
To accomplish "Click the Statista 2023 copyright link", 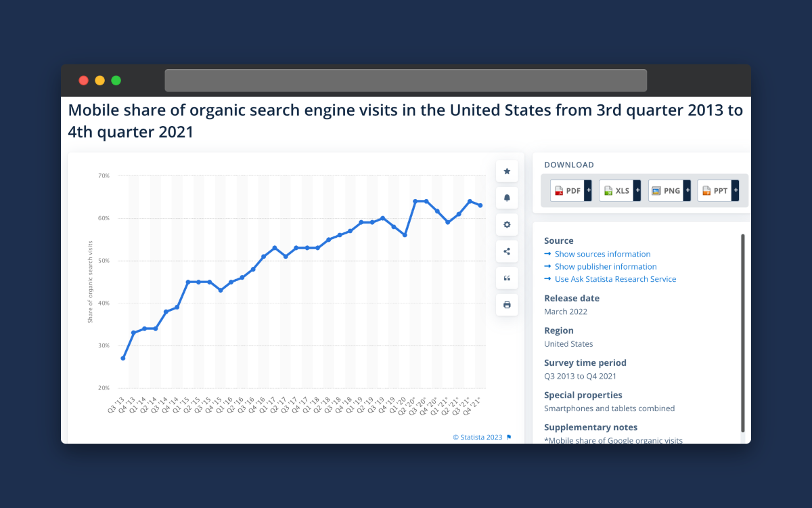I will pyautogui.click(x=478, y=438).
